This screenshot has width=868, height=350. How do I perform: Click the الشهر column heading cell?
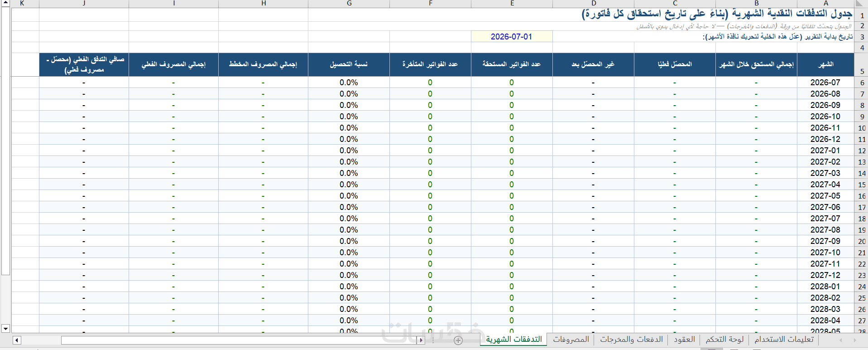point(825,64)
